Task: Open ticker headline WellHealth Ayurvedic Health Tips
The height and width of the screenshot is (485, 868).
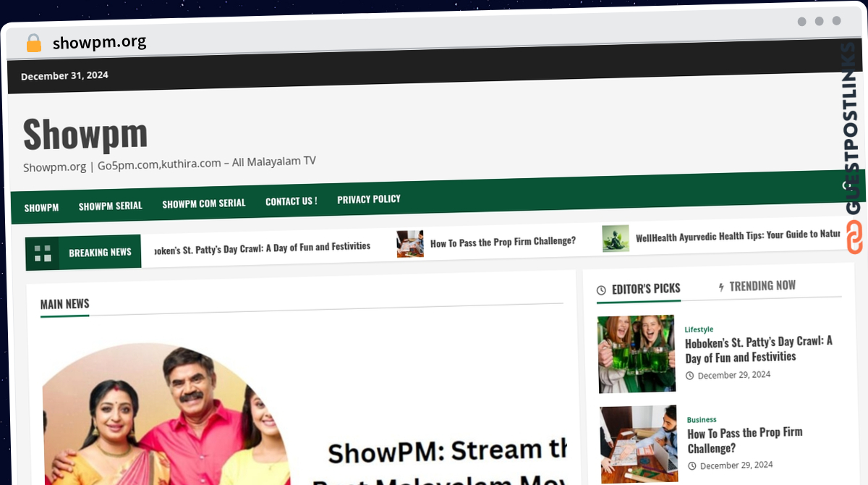Action: pos(738,235)
